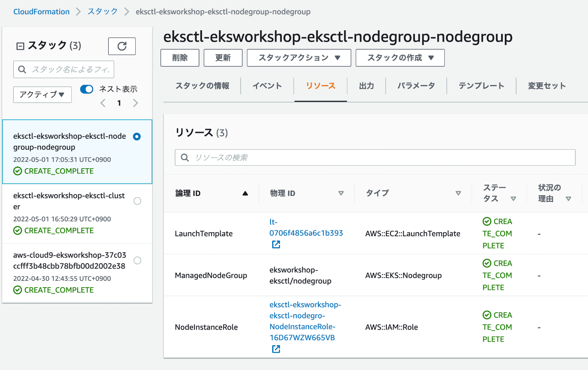Switch to the パラメータ tab
Image resolution: width=588 pixels, height=370 pixels.
point(416,86)
